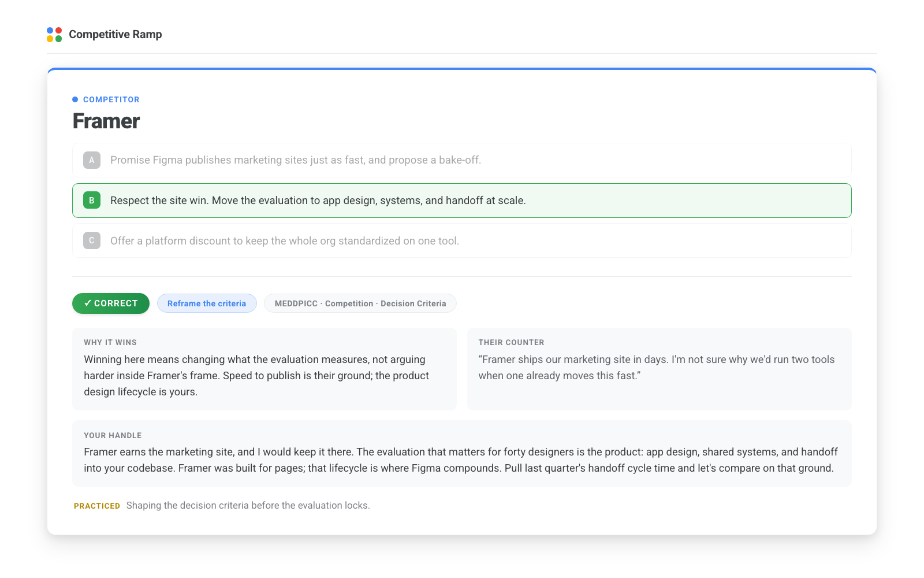The image size is (924, 578).
Task: Click the THEIR COUNTER heading
Action: point(512,343)
